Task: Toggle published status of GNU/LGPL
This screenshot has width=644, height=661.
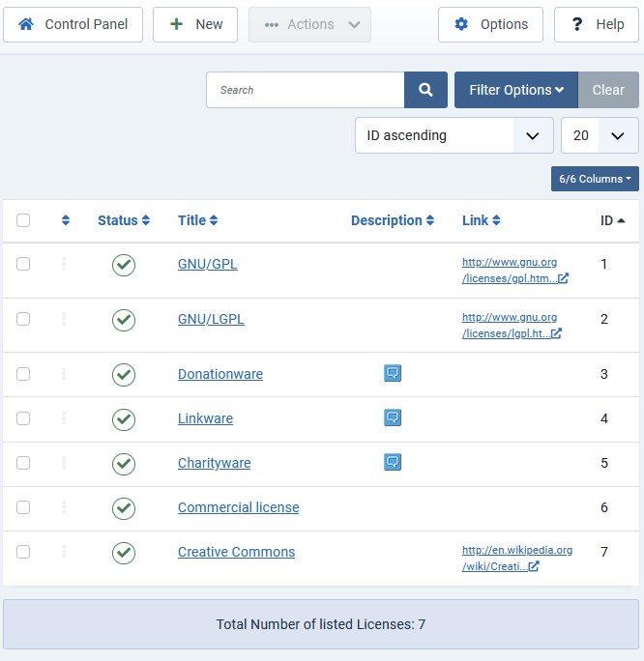Action: [124, 321]
